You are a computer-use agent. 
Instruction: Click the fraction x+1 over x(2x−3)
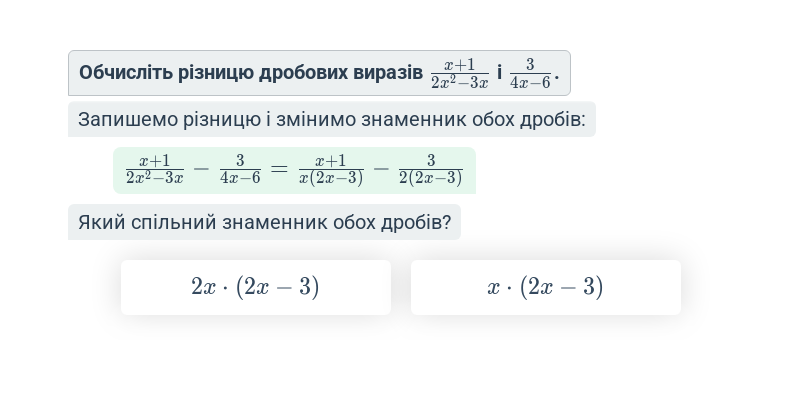click(x=331, y=170)
